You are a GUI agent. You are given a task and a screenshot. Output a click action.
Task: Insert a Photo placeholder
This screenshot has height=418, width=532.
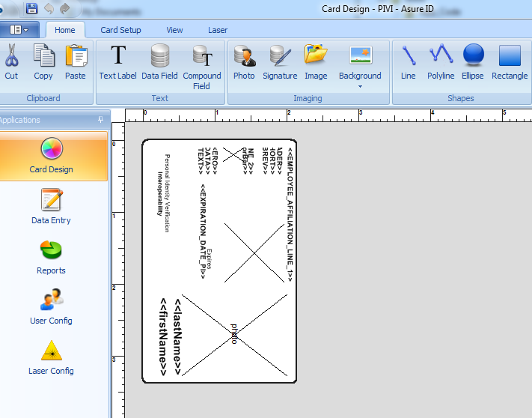244,62
